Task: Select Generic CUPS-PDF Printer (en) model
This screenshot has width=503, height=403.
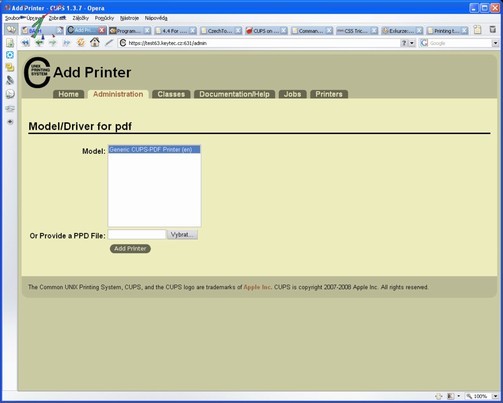Action: [154, 149]
